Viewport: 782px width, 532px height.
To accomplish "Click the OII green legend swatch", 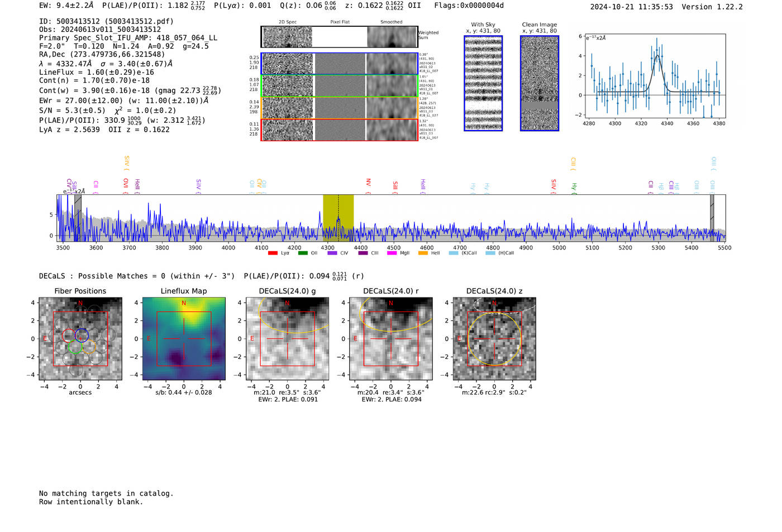I will (303, 253).
